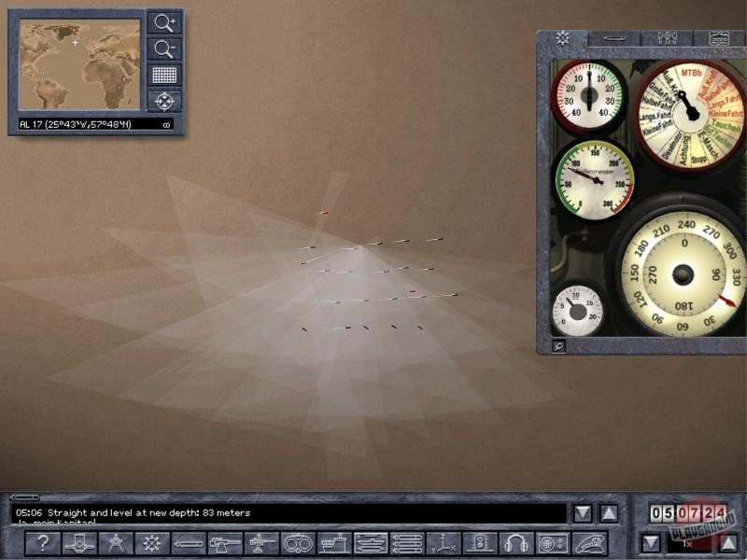747x560 pixels.
Task: Switch to the rightmost instrument panel tab
Action: click(719, 38)
